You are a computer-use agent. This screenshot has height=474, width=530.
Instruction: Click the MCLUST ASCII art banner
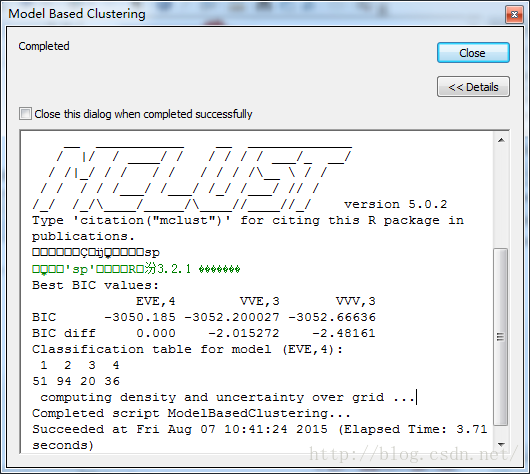tap(192, 178)
